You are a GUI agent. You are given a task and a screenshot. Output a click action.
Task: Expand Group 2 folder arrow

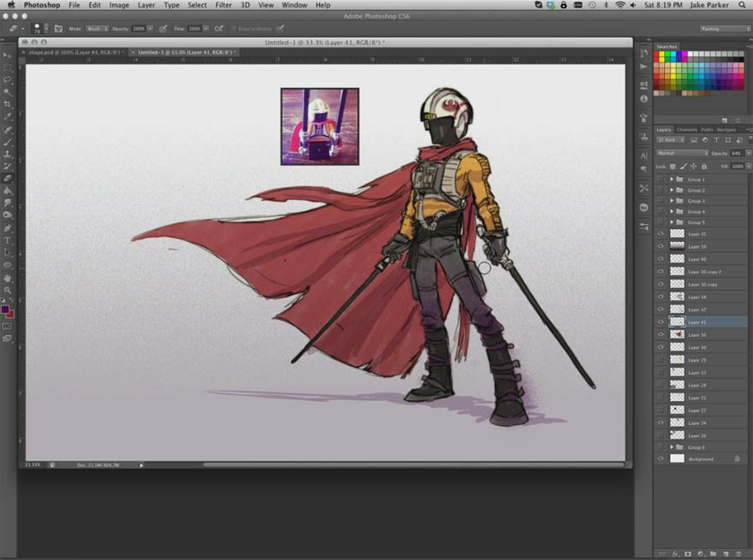pyautogui.click(x=672, y=190)
